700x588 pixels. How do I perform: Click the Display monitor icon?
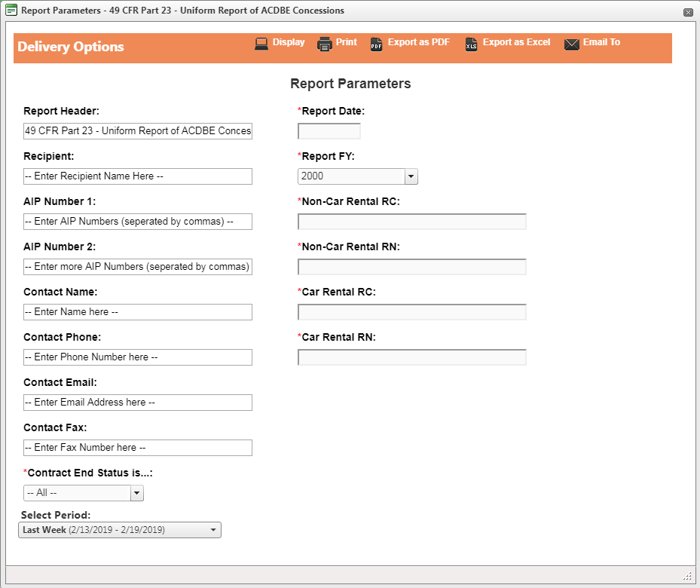tap(261, 43)
